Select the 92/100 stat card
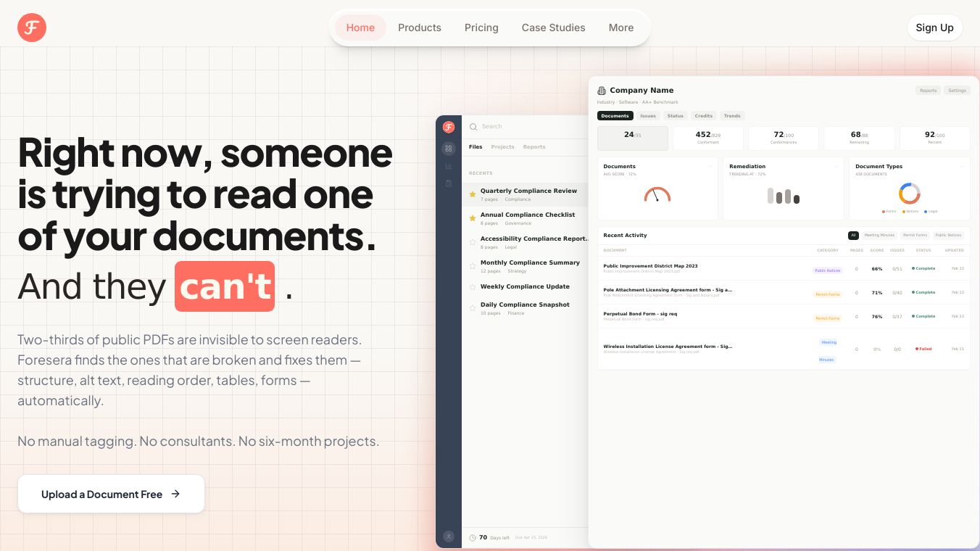980x551 pixels. click(935, 138)
